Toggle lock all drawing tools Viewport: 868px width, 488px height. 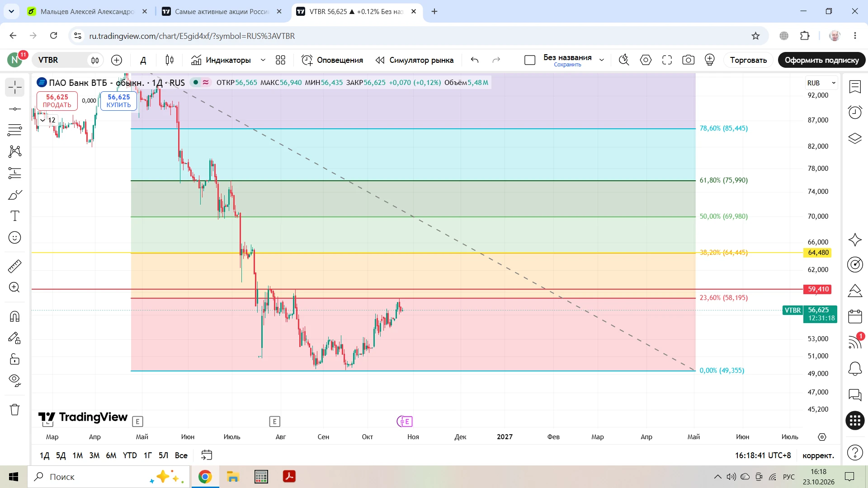(14, 360)
